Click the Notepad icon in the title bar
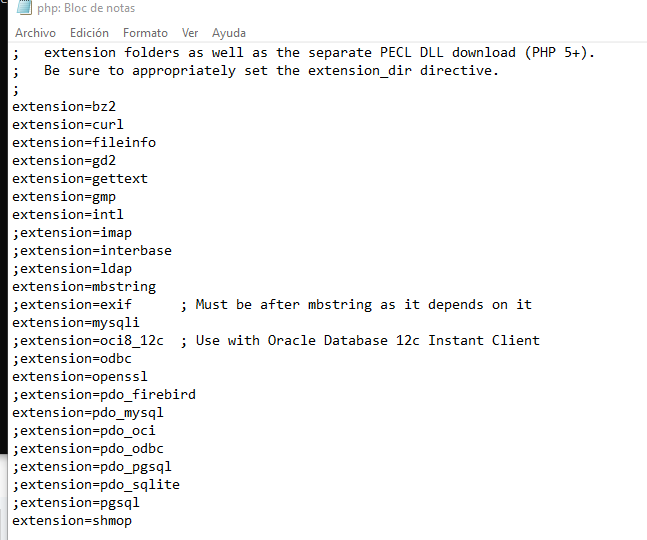Image resolution: width=647 pixels, height=540 pixels. pos(24,7)
